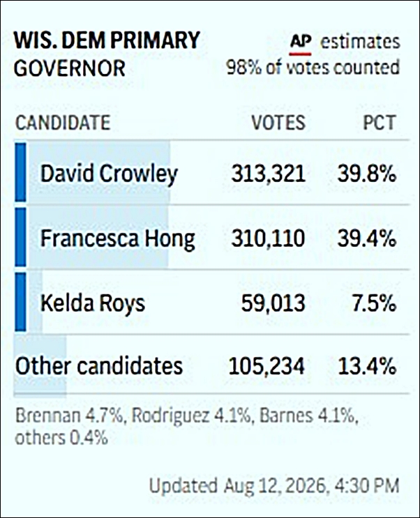420x518 pixels.
Task: Click the 98% of votes counted text
Action: tap(313, 68)
